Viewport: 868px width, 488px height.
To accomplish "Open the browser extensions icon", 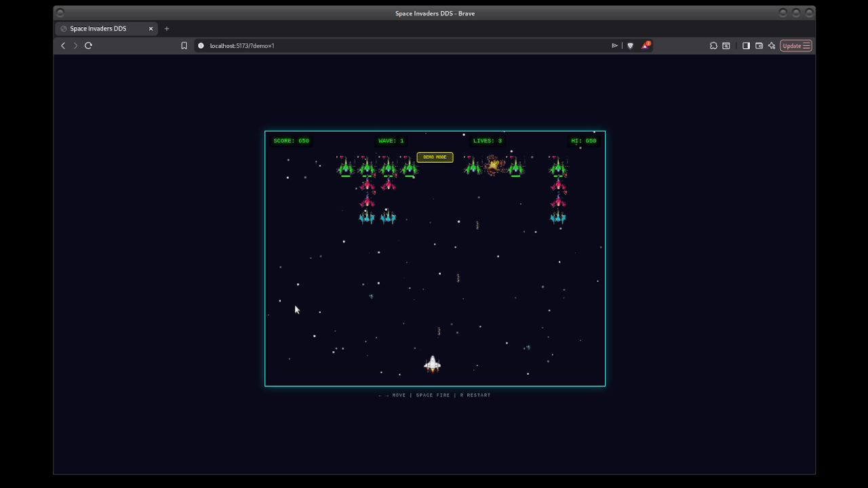I will pyautogui.click(x=713, y=45).
